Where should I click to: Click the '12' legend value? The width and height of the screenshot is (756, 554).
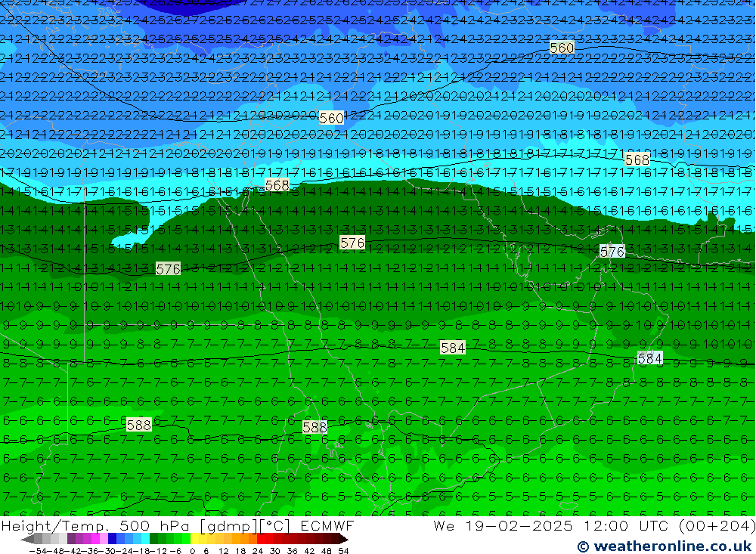pos(223,551)
